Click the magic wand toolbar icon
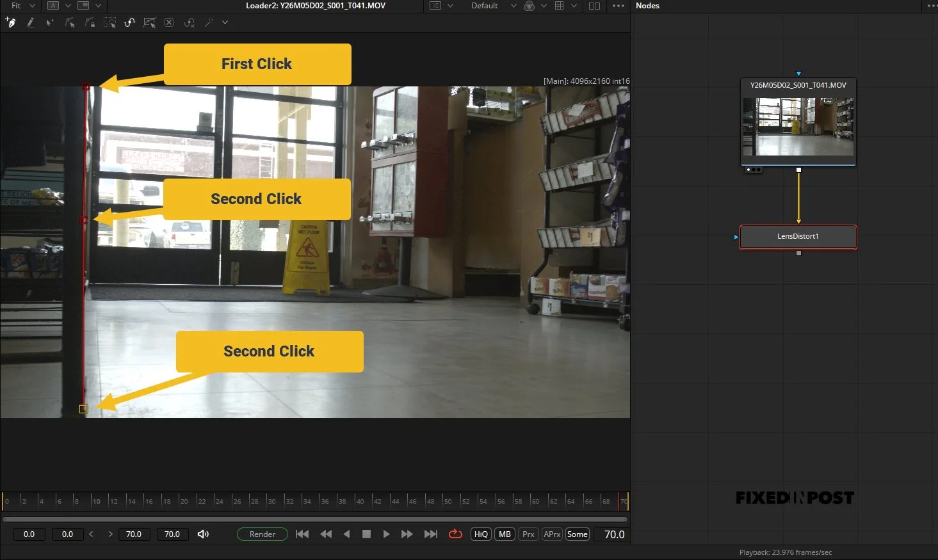Screen dimensions: 938x560 click(209, 22)
